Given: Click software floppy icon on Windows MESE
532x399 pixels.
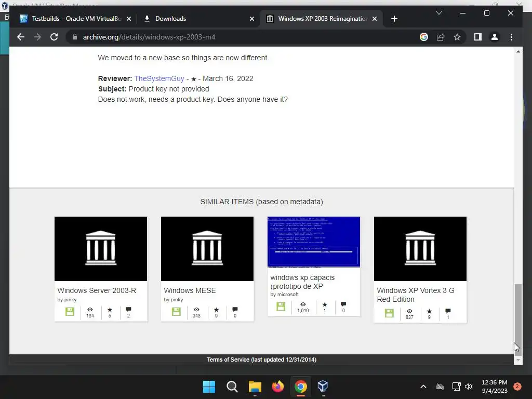Looking at the screenshot, I should 176,312.
